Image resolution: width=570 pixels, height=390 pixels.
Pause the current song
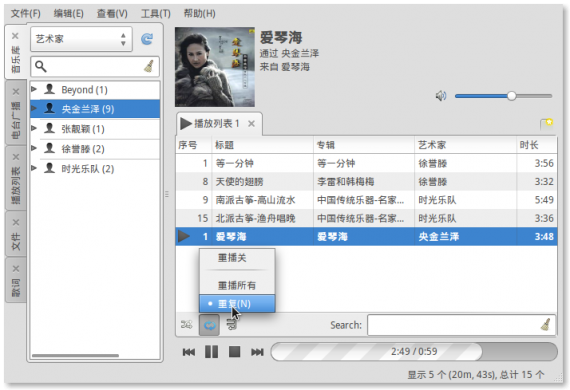[212, 352]
